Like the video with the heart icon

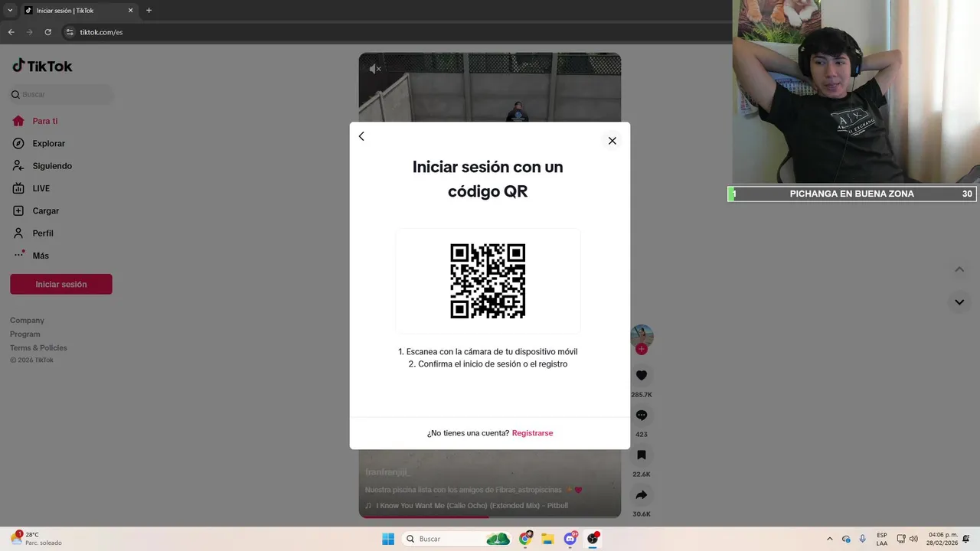click(642, 376)
